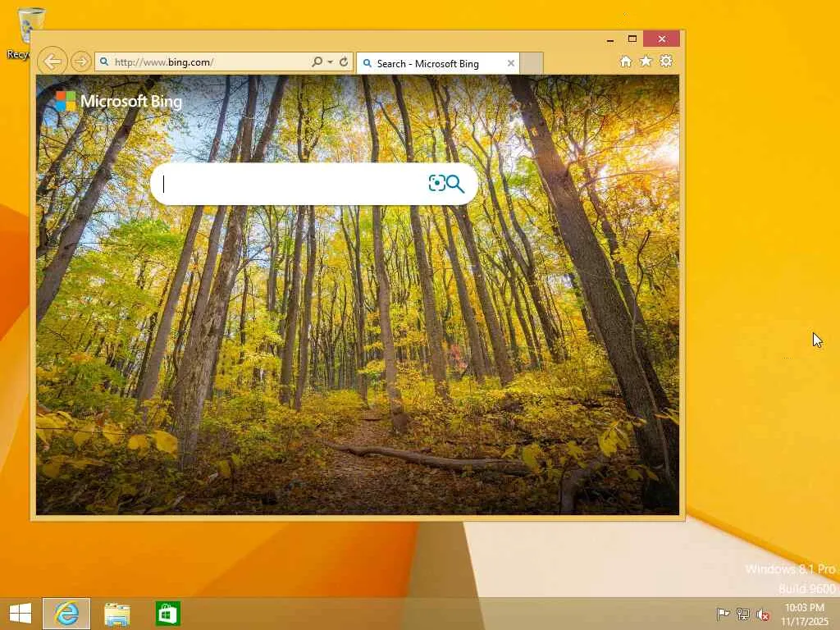Click the Internet Explorer taskbar icon

[66, 614]
